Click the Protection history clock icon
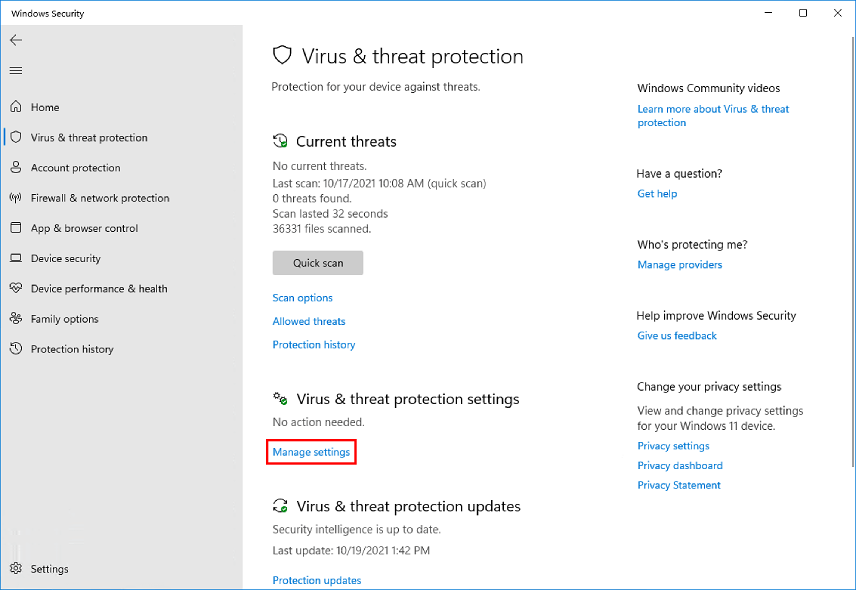The image size is (856, 590). 15,349
